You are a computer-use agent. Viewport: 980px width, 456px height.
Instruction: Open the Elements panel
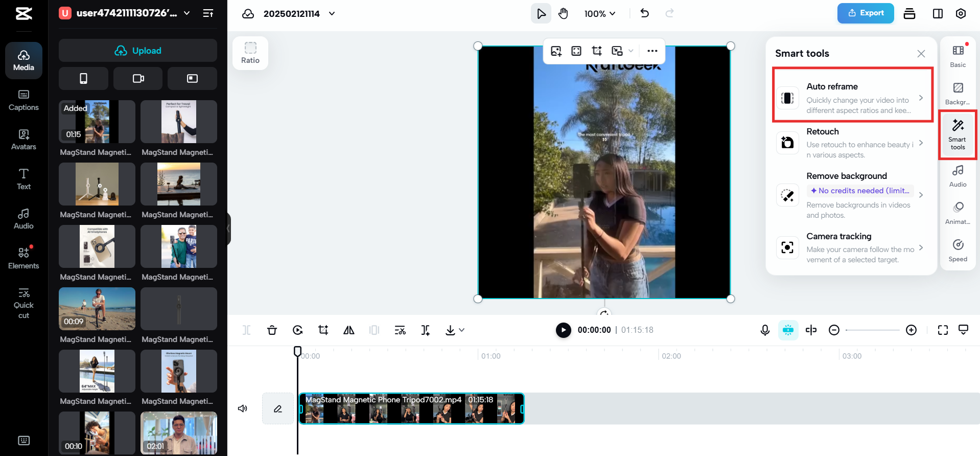pos(24,259)
